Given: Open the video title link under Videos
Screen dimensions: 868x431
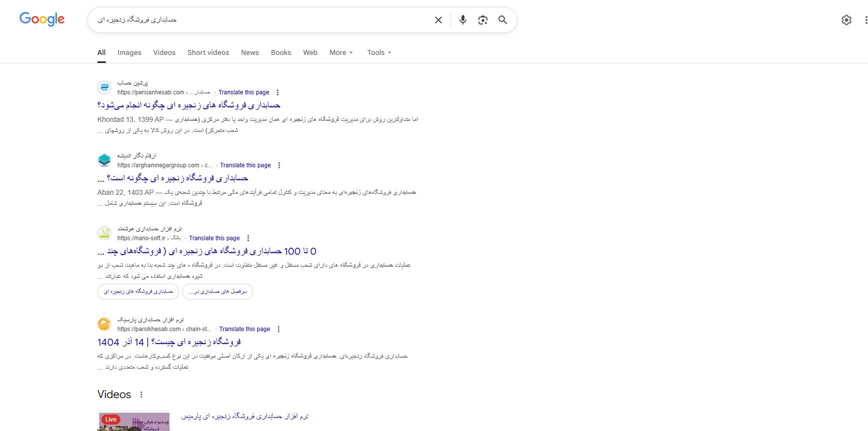Looking at the screenshot, I should [245, 416].
